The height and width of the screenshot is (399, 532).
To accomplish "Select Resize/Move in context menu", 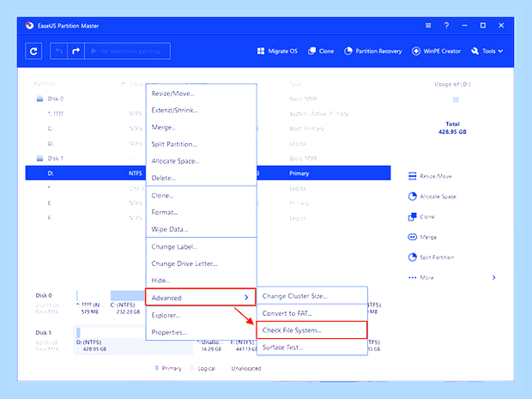I will 201,94.
